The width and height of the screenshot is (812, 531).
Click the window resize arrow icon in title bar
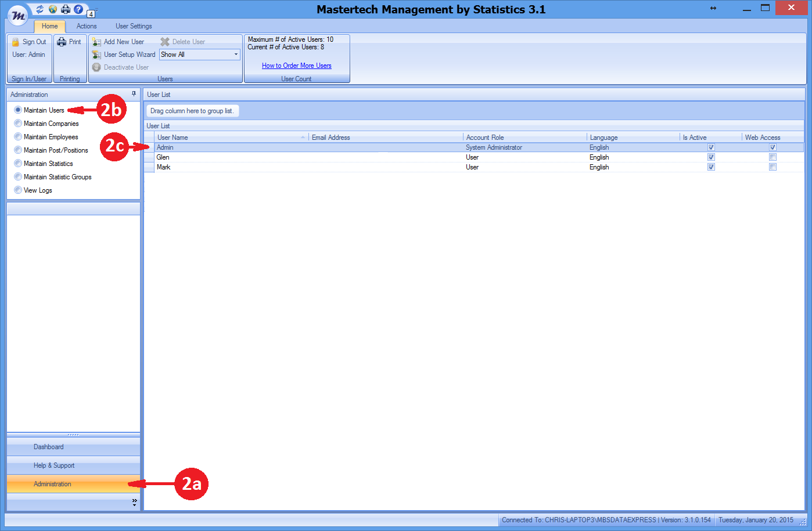pyautogui.click(x=713, y=8)
